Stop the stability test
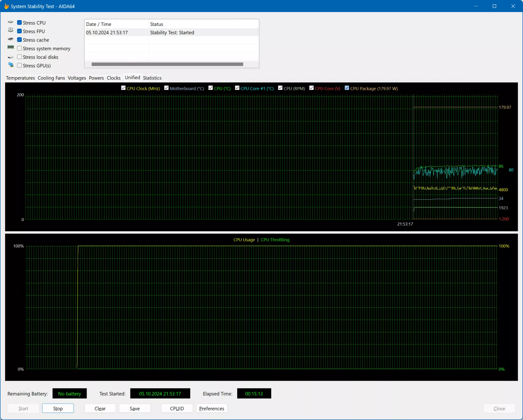This screenshot has width=523, height=420. (x=58, y=408)
